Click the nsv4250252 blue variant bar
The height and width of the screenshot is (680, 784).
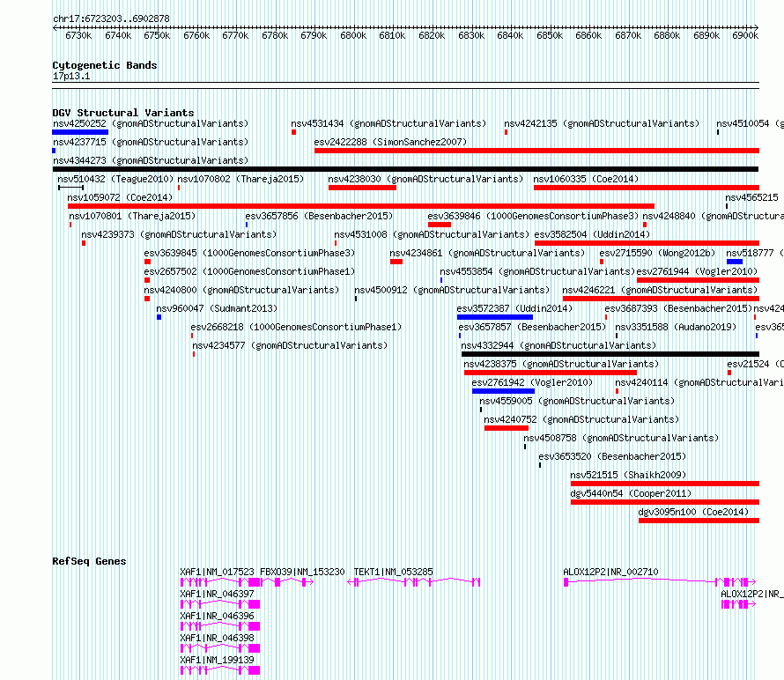[x=80, y=132]
